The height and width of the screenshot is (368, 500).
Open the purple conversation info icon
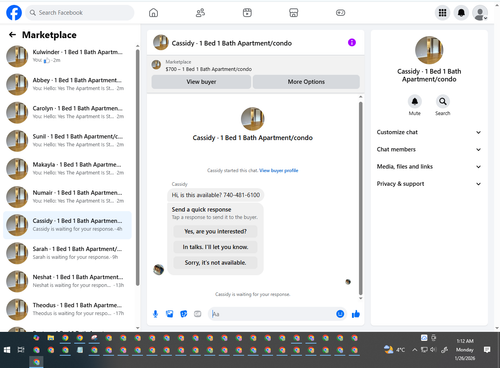click(x=352, y=42)
